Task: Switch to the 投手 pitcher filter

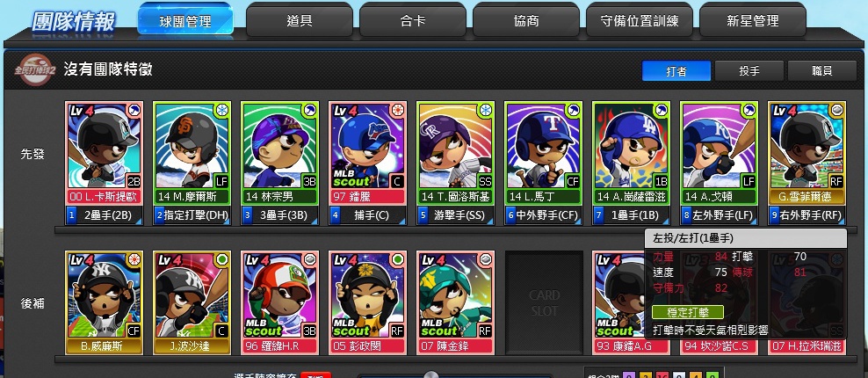Action: pyautogui.click(x=749, y=71)
